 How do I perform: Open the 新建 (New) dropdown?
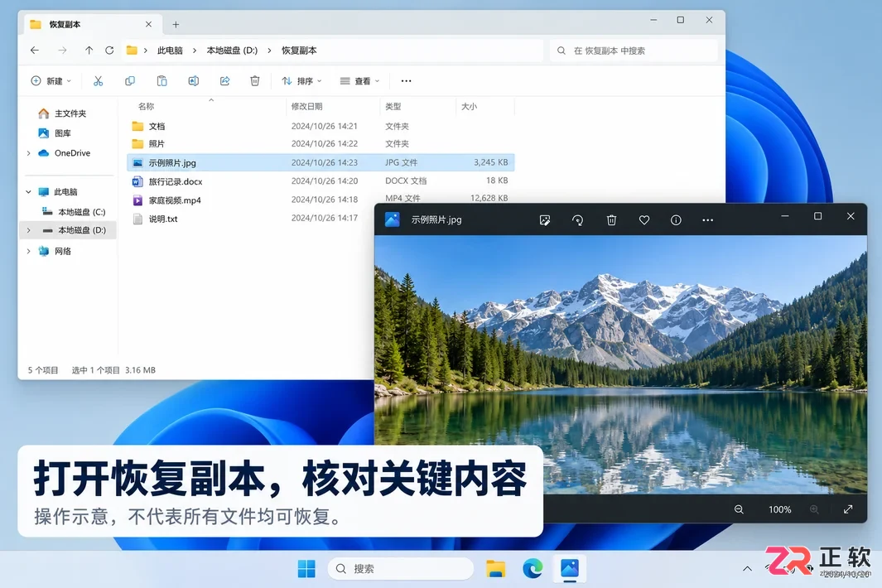pos(51,81)
